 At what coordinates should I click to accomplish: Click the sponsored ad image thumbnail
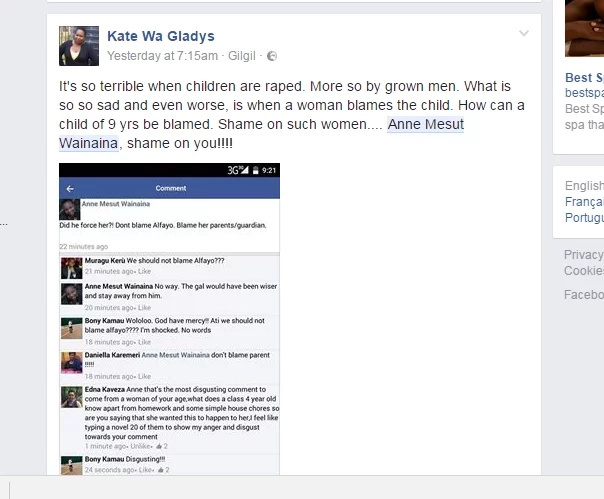(x=584, y=29)
